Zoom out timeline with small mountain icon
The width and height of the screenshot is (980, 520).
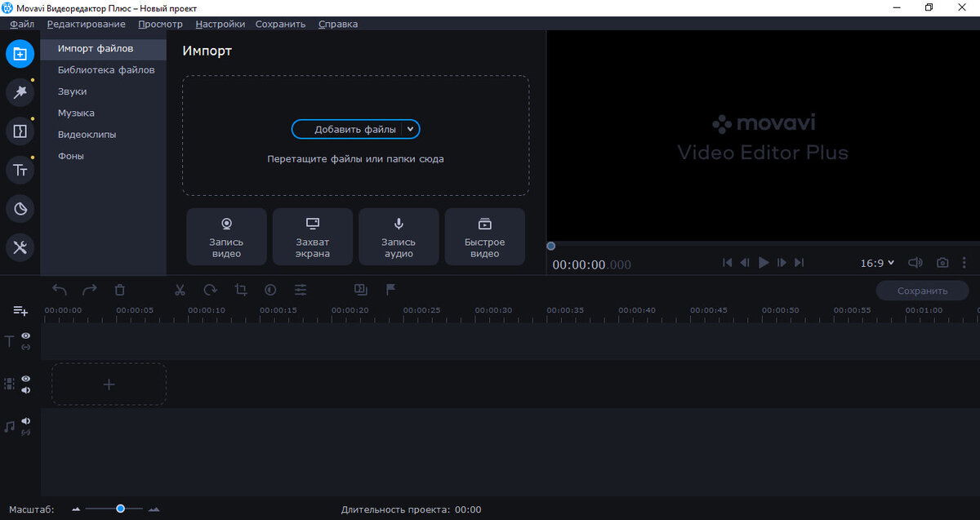tap(77, 509)
